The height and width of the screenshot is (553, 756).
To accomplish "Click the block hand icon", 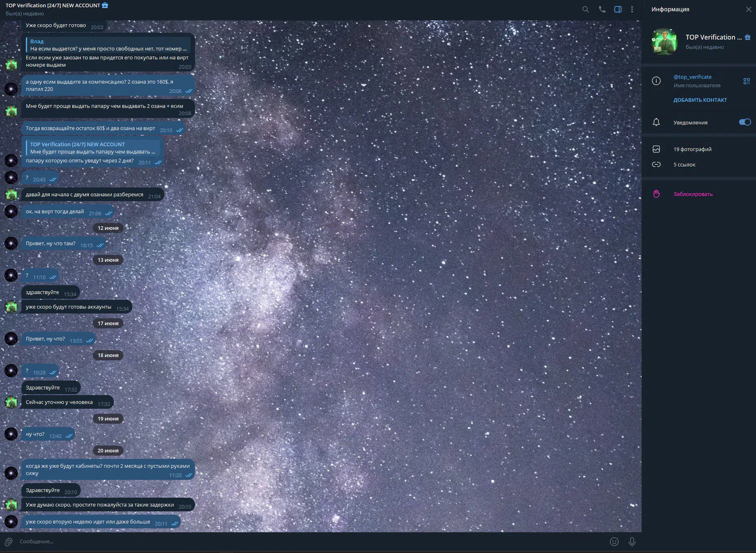I will tap(656, 194).
